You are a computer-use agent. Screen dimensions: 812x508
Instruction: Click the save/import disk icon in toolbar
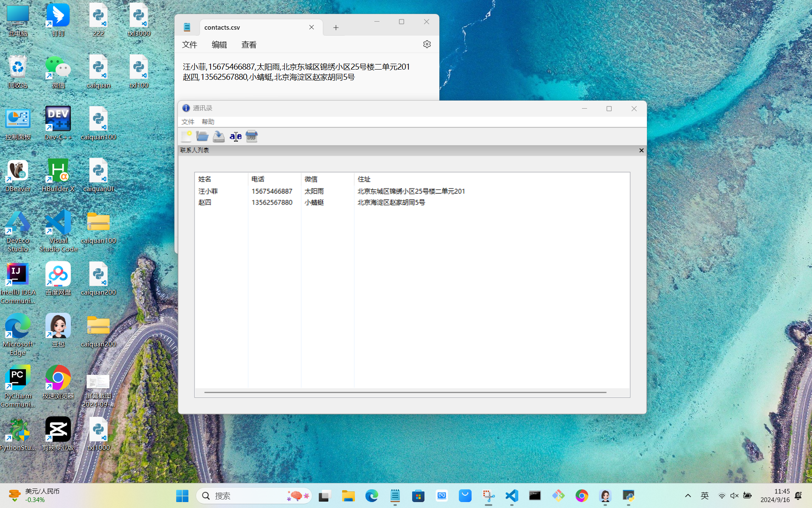click(x=219, y=136)
